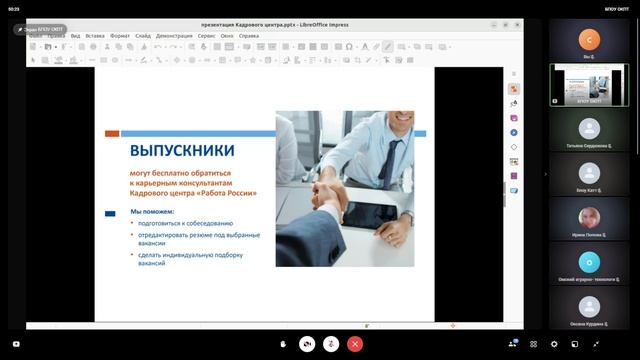
Task: Click the icon in the bottom-left corner of the call
Action: tap(16, 344)
